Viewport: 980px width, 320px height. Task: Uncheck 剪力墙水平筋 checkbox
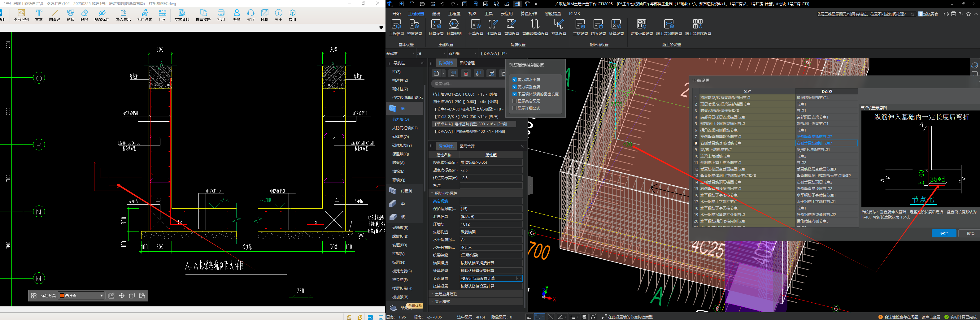tap(514, 80)
